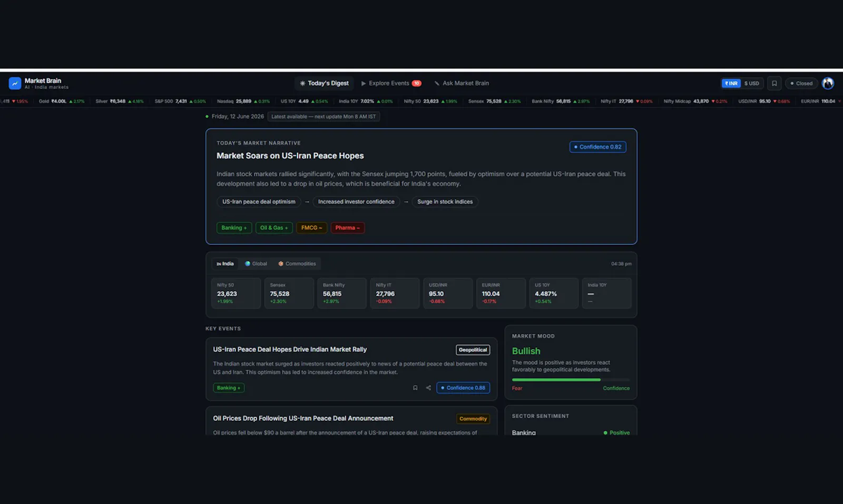Click the Explore Events notification badge
The image size is (843, 504).
pos(416,83)
